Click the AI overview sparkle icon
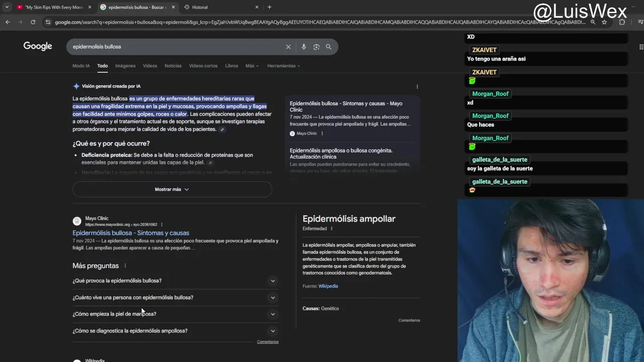Viewport: 644px width, 362px height. [x=76, y=86]
